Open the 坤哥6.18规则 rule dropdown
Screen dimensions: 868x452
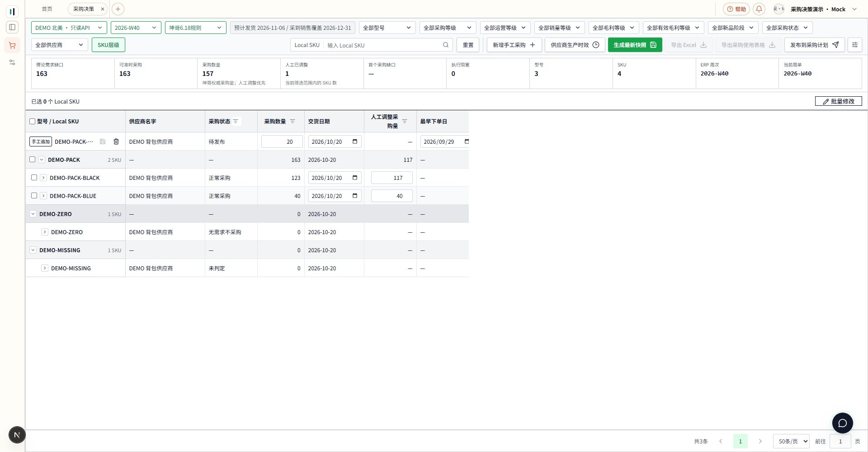[x=196, y=28]
